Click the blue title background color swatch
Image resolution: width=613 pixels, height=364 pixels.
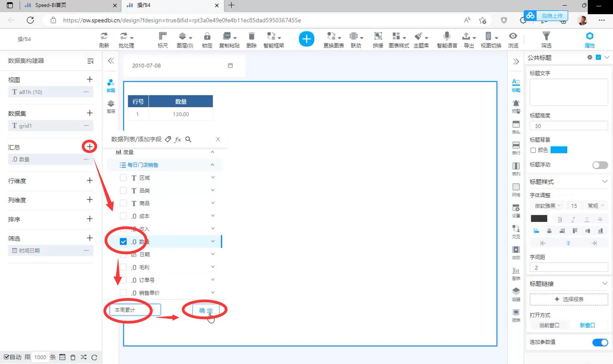(x=559, y=150)
